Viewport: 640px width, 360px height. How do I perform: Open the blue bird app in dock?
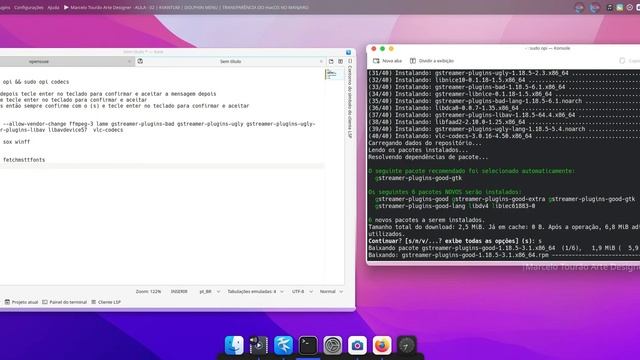tap(283, 345)
